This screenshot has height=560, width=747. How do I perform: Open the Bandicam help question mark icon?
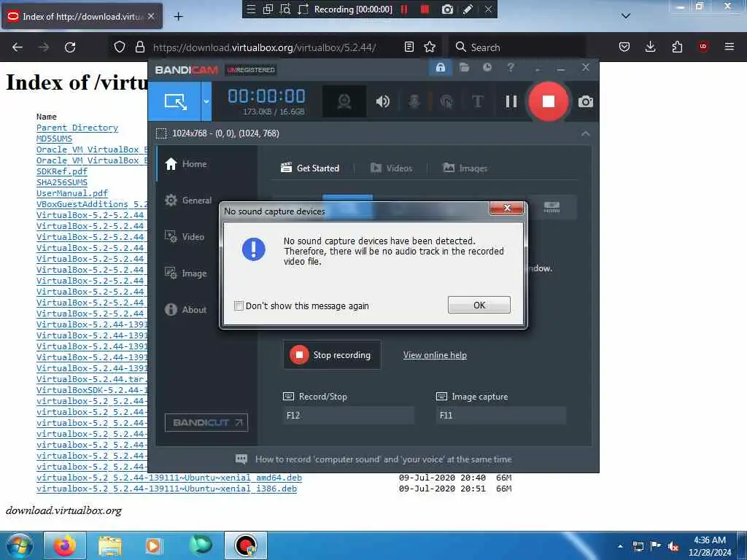click(510, 68)
